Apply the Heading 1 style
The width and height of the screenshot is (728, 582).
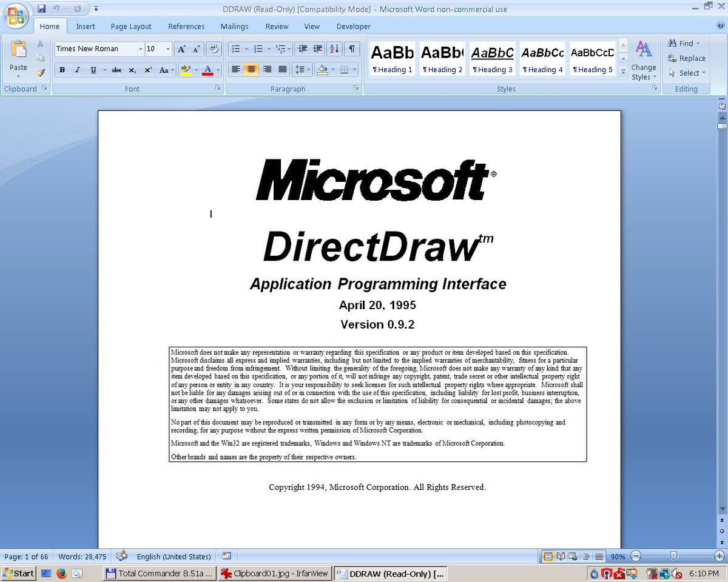(x=393, y=59)
